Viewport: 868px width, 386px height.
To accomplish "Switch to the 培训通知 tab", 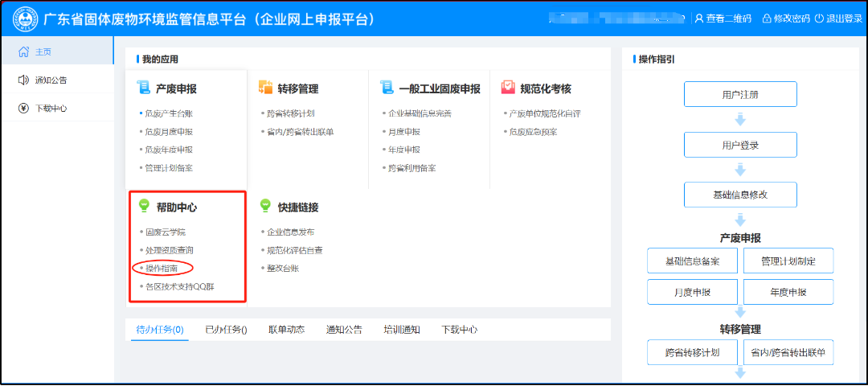I will coord(402,330).
